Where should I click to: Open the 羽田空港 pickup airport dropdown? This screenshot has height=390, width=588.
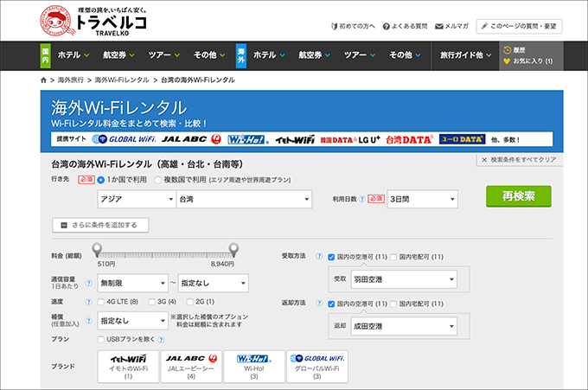click(x=404, y=279)
